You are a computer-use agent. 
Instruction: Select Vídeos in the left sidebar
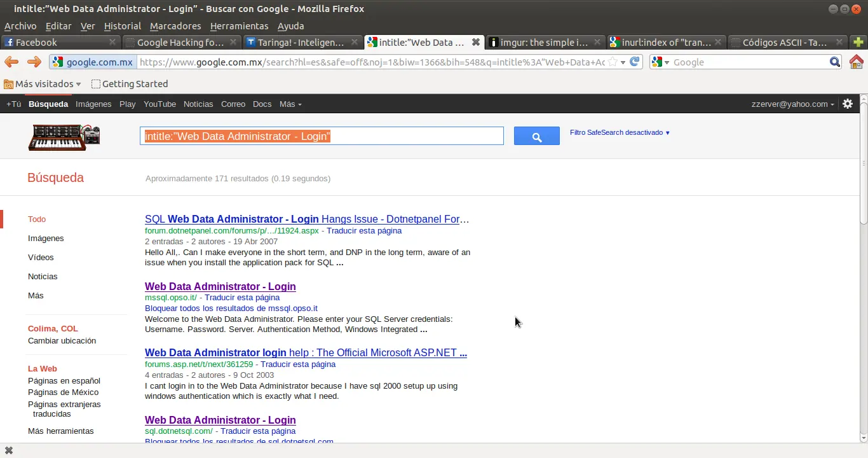41,257
